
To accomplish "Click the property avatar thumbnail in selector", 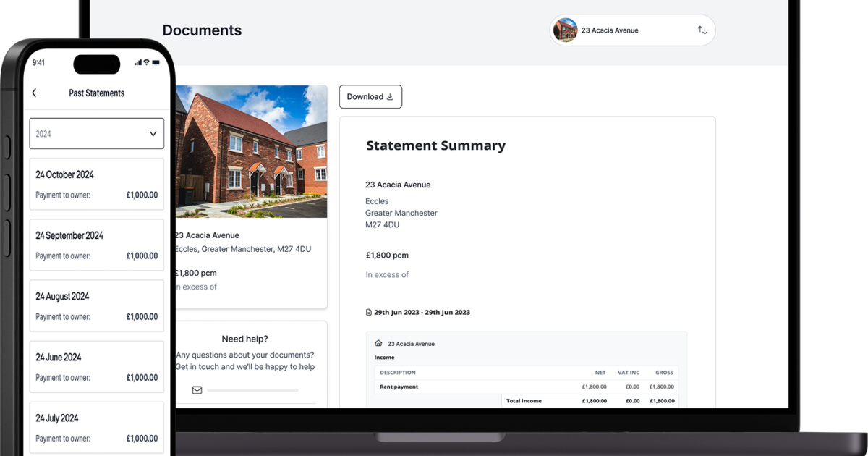I will pos(565,30).
